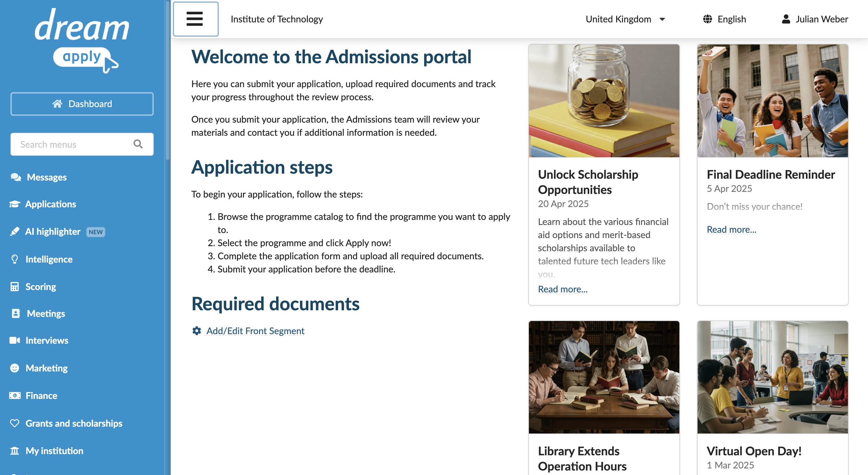Screen dimensions: 868x475
Task: Open the Julian Weber user menu
Action: pyautogui.click(x=815, y=19)
